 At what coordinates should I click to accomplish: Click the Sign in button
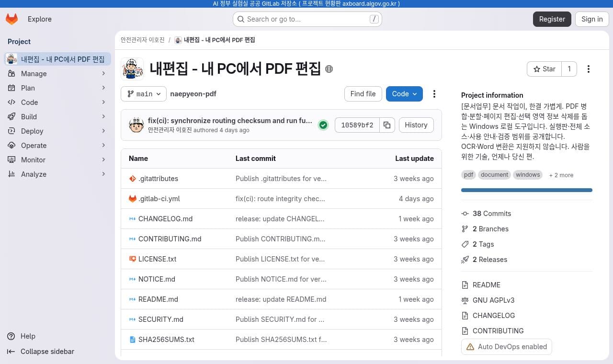[592, 19]
